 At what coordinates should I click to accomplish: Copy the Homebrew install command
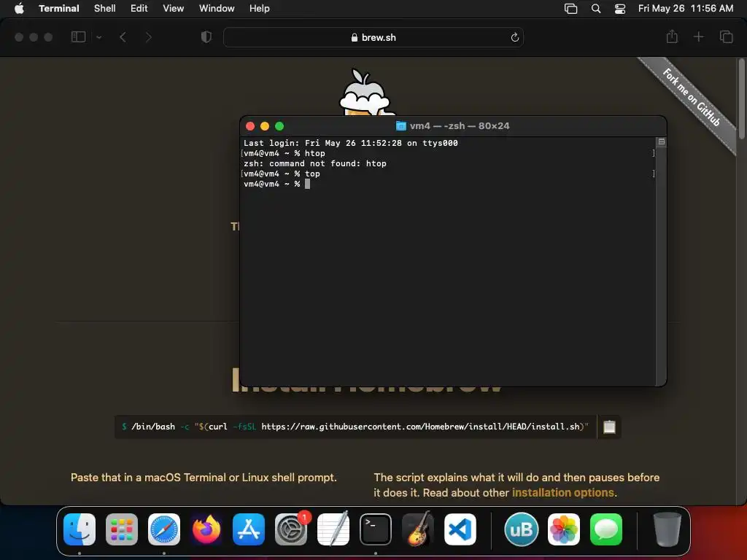609,427
